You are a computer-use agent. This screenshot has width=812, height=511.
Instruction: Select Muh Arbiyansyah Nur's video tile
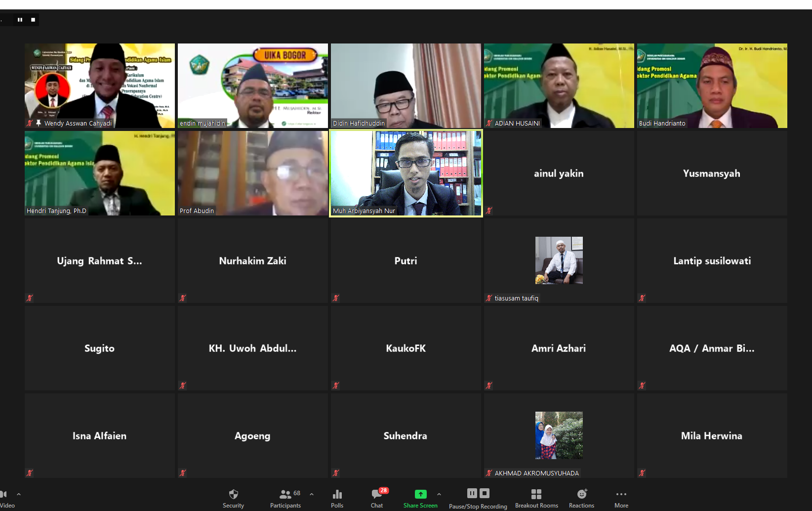click(406, 173)
